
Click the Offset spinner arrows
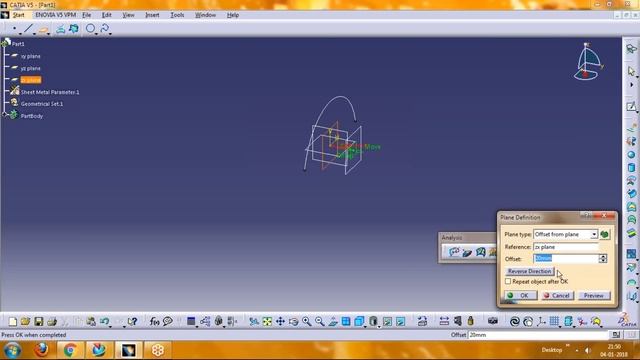(x=603, y=258)
